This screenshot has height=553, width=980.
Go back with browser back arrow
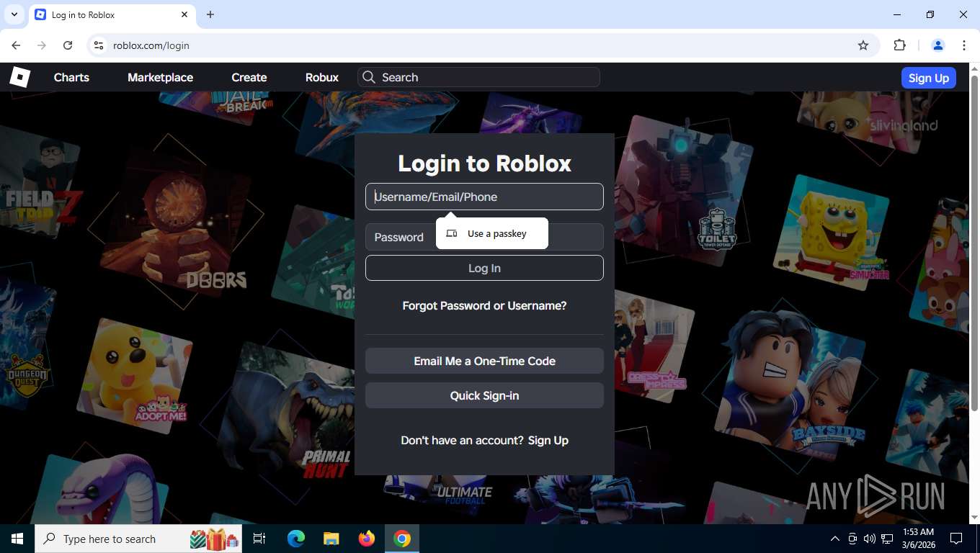(16, 45)
